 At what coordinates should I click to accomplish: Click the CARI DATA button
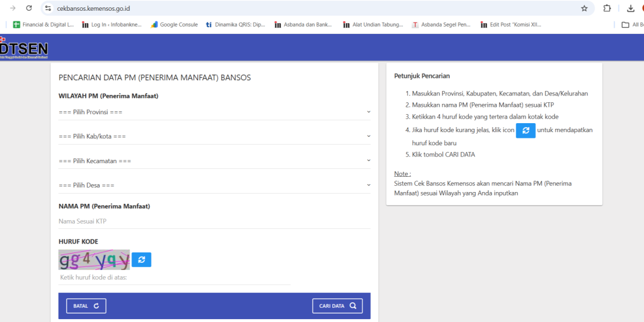click(x=337, y=306)
